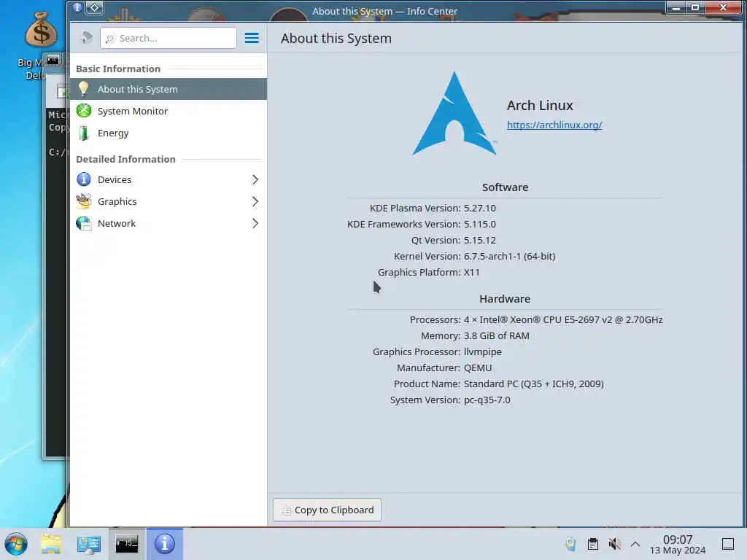Open the System Monitor entry
747x560 pixels.
(x=169, y=111)
